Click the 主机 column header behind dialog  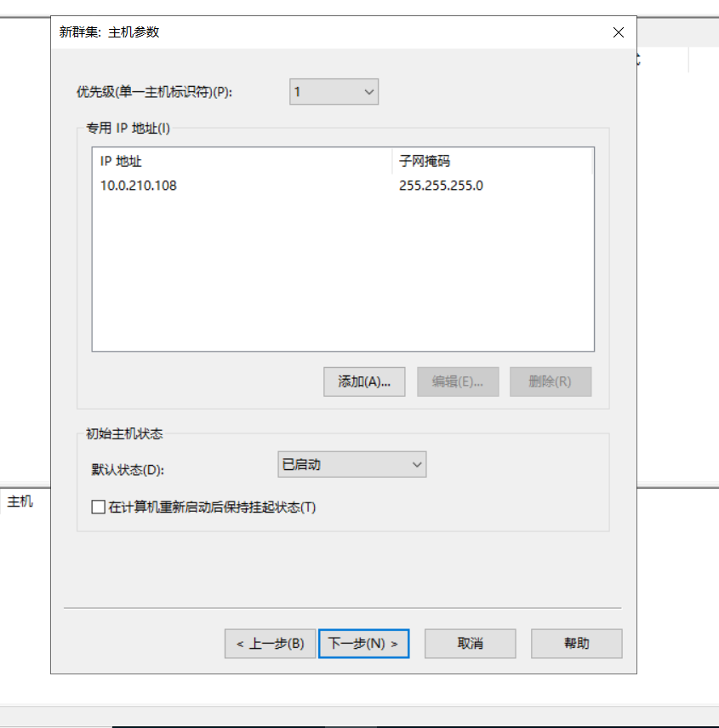[20, 502]
